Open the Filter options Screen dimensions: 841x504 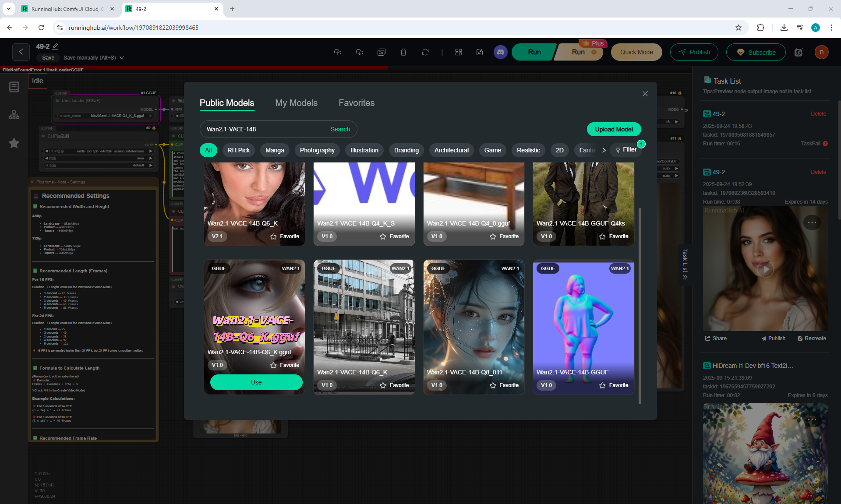tap(626, 150)
